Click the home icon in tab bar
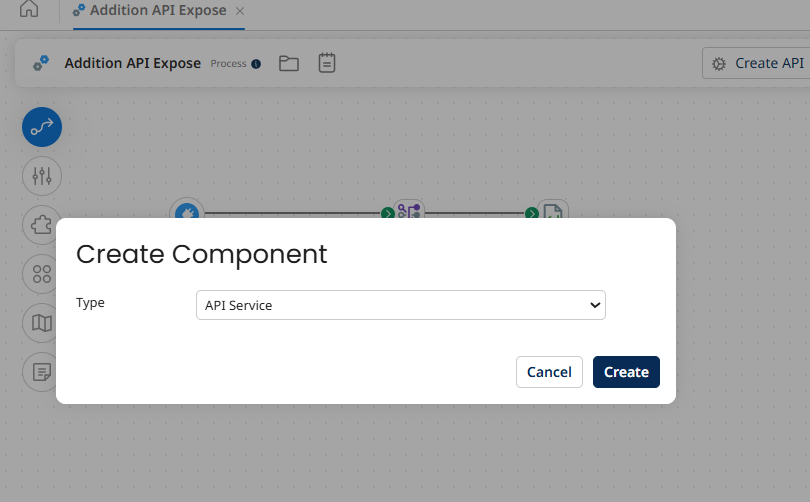Viewport: 810px width, 502px height. [29, 10]
